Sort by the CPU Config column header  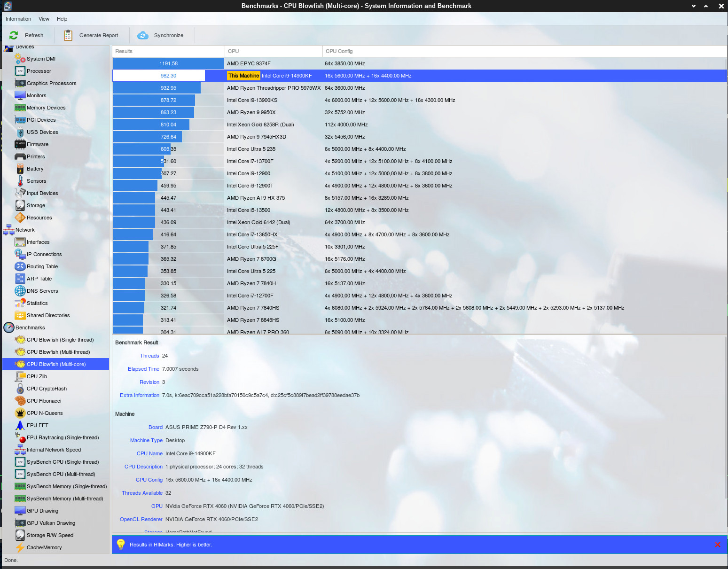(524, 51)
